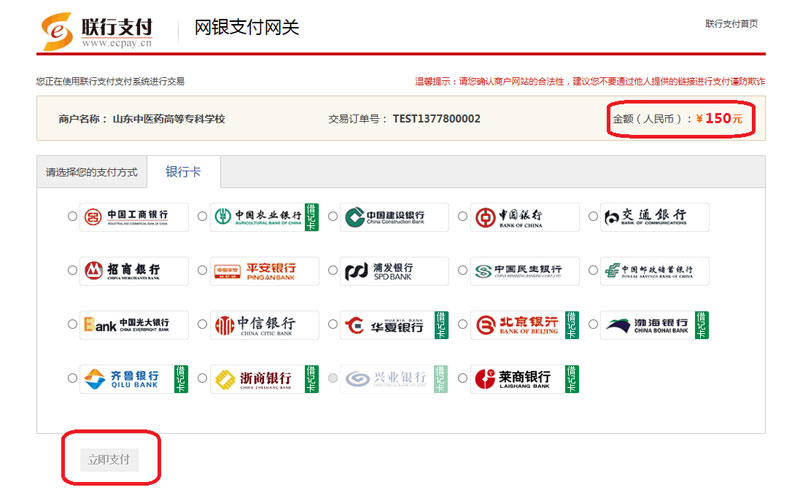Screen dimensions: 800x498
Task: Click the Agricultural Bank of China logo
Action: point(264,217)
